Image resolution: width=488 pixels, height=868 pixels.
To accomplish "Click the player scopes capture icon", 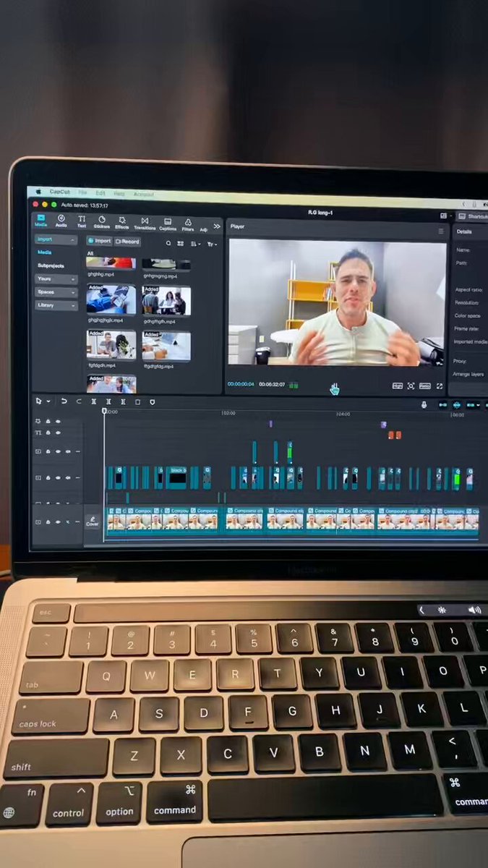I will [411, 386].
